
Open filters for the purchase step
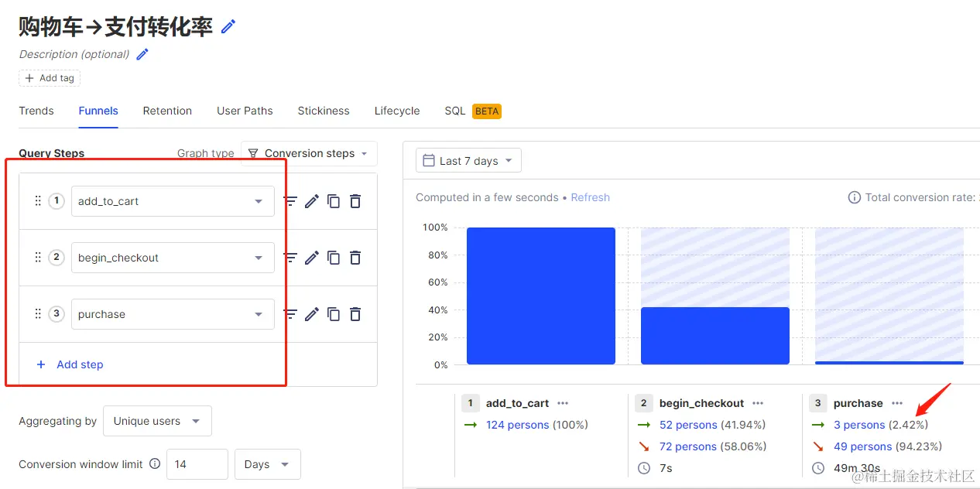tap(290, 314)
